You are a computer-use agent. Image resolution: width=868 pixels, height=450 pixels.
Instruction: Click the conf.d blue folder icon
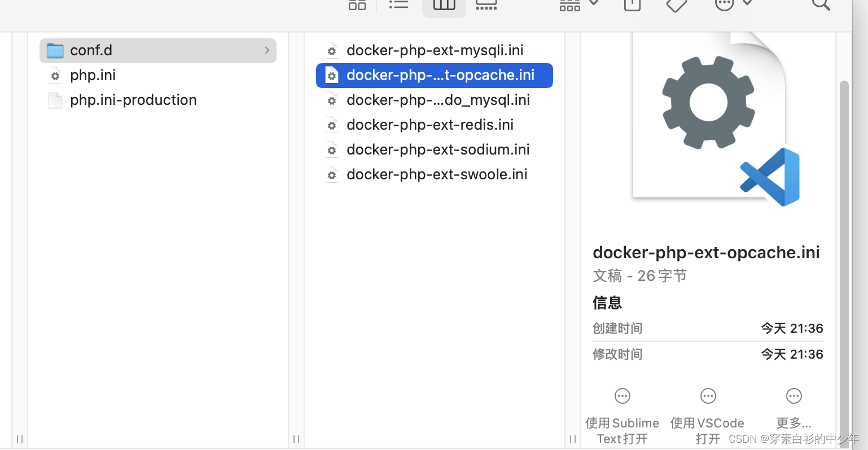coord(55,50)
